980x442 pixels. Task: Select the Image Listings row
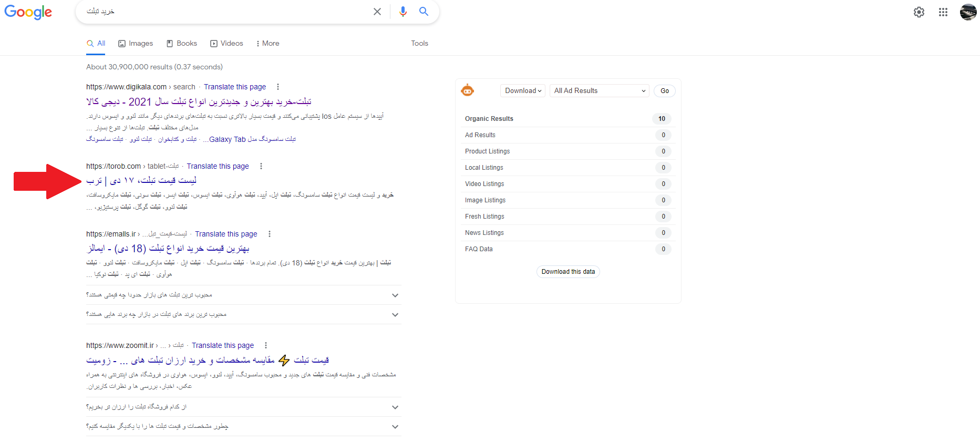point(568,200)
